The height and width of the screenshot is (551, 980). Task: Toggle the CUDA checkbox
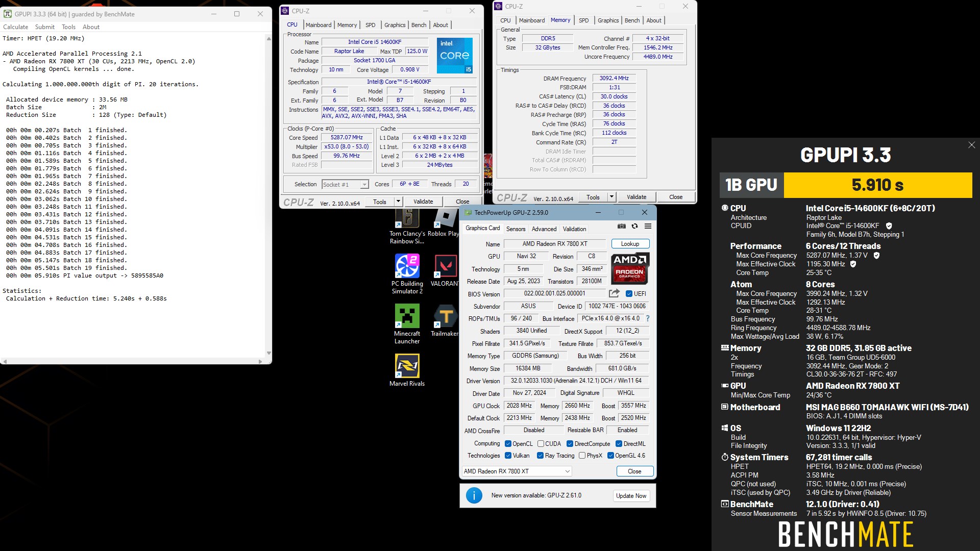coord(541,444)
